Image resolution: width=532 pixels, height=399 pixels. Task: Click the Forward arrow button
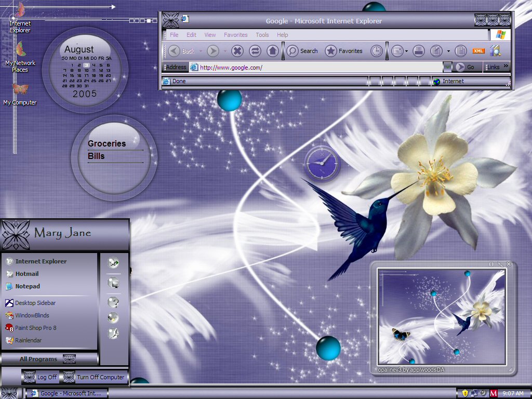213,51
